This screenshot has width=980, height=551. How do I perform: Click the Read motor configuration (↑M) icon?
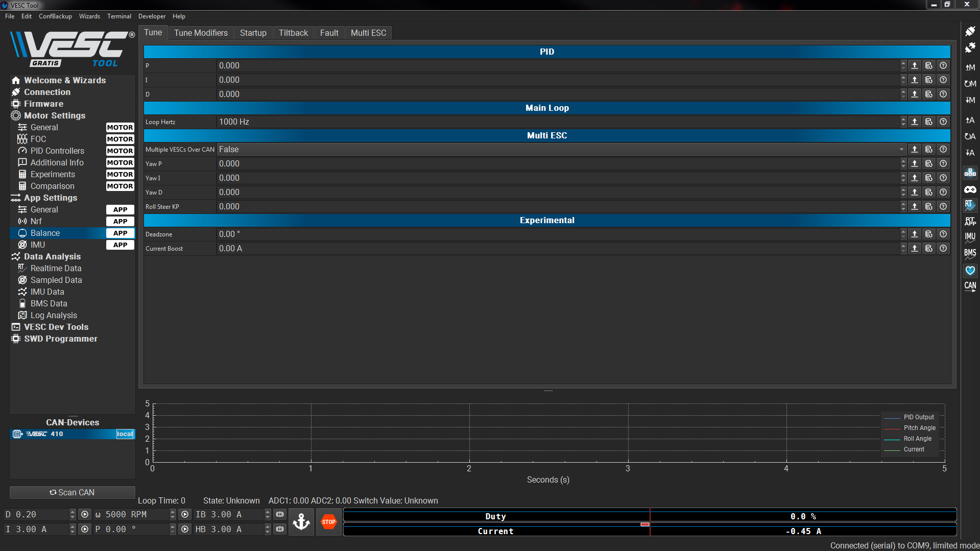pyautogui.click(x=970, y=67)
